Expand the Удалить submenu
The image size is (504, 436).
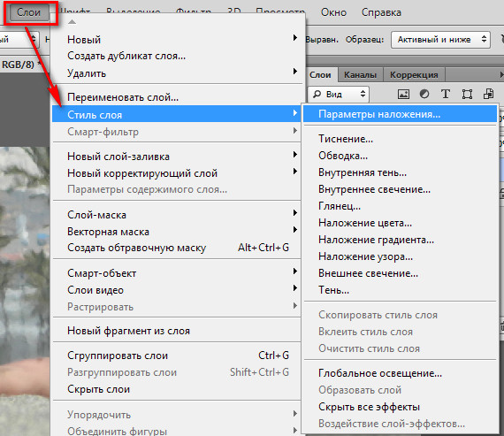pos(177,73)
